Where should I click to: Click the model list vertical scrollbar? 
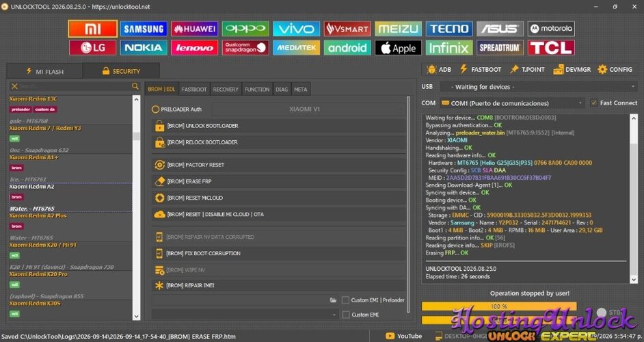click(x=136, y=207)
